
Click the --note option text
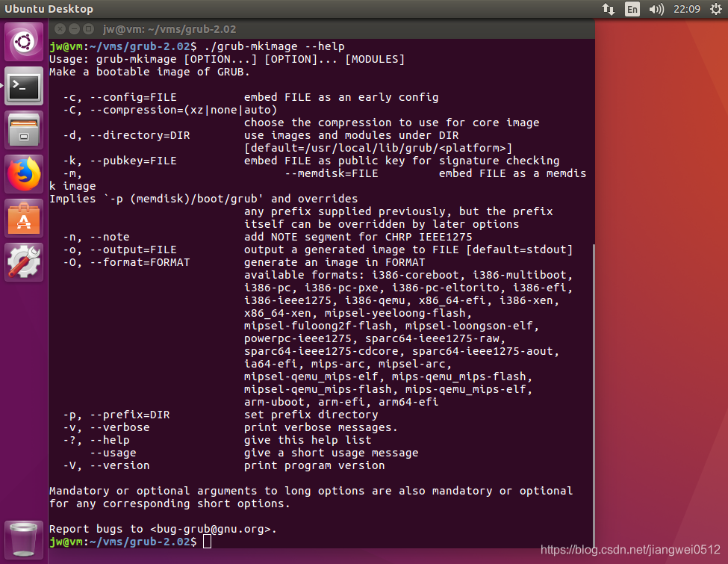pos(110,237)
